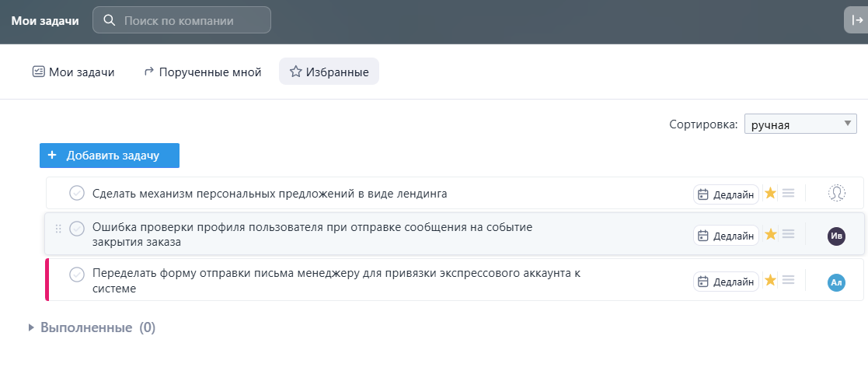Set deadline for profile error task

[726, 236]
